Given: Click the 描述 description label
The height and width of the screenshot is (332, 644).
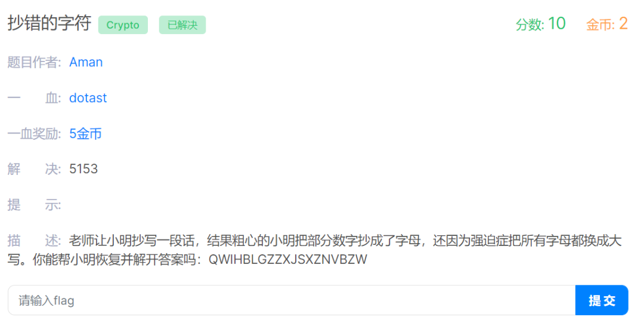Looking at the screenshot, I should tap(34, 241).
